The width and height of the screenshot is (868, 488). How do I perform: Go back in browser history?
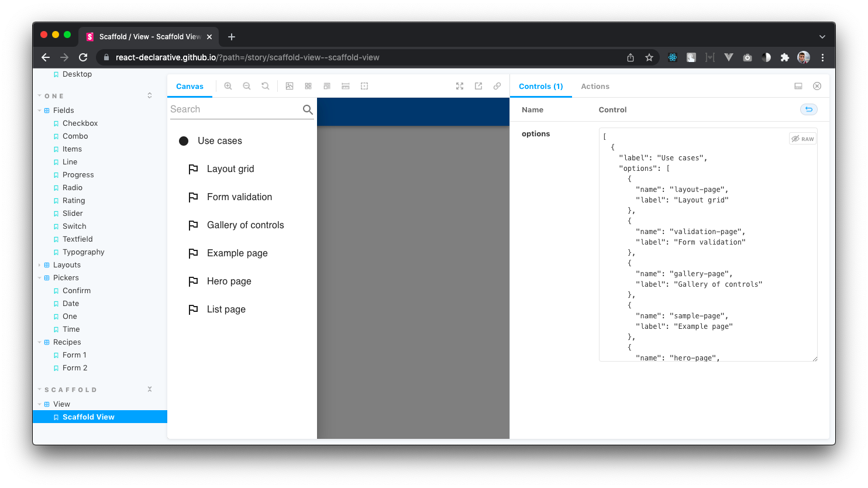pyautogui.click(x=46, y=57)
